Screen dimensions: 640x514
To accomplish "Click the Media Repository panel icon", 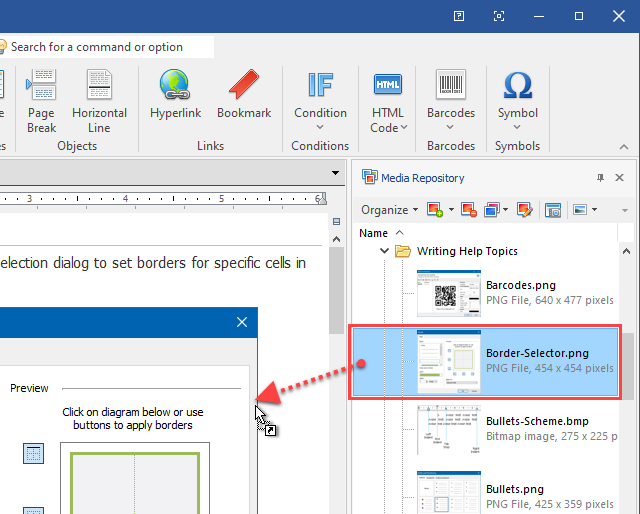I will pyautogui.click(x=369, y=177).
